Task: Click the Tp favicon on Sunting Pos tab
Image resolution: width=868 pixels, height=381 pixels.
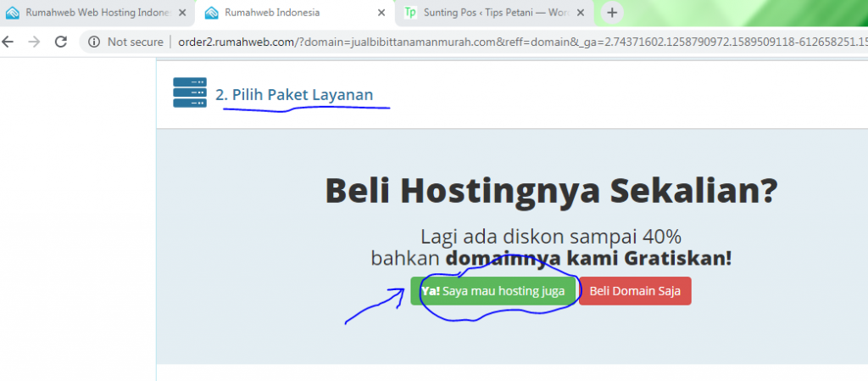Action: [x=410, y=13]
